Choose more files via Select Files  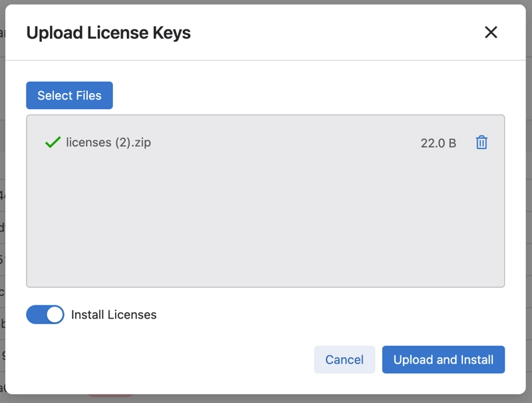69,95
